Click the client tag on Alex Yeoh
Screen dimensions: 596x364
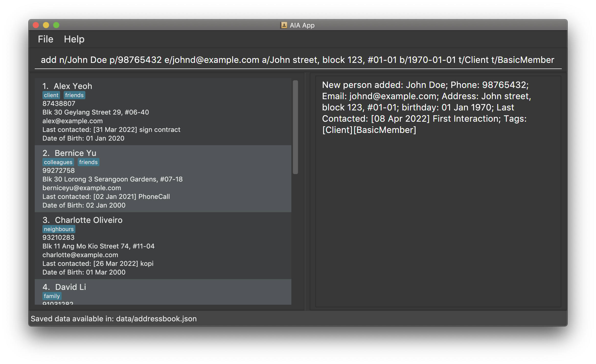(x=50, y=95)
